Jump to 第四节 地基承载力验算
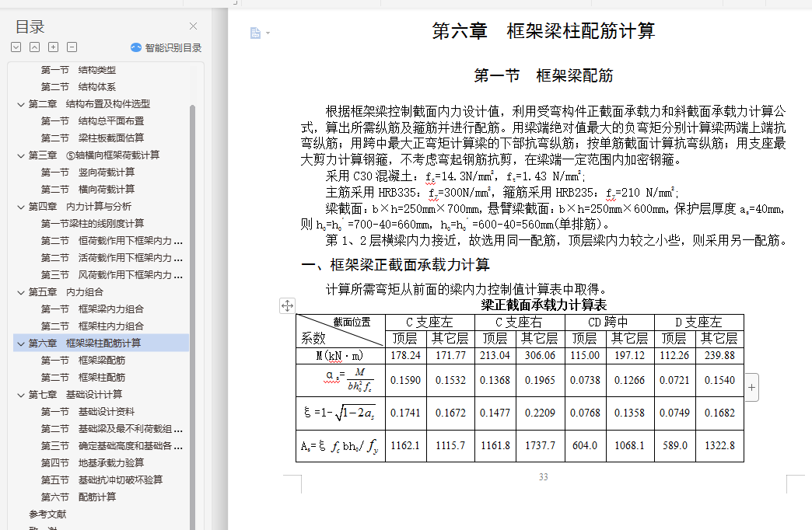Screen dimensions: 812x530 click(93, 462)
